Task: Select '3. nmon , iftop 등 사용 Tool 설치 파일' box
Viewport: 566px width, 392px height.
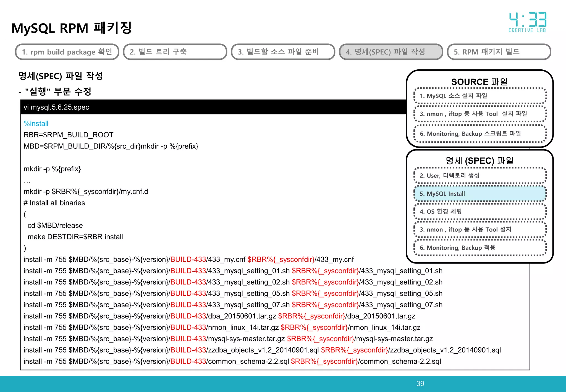Action: (480, 114)
